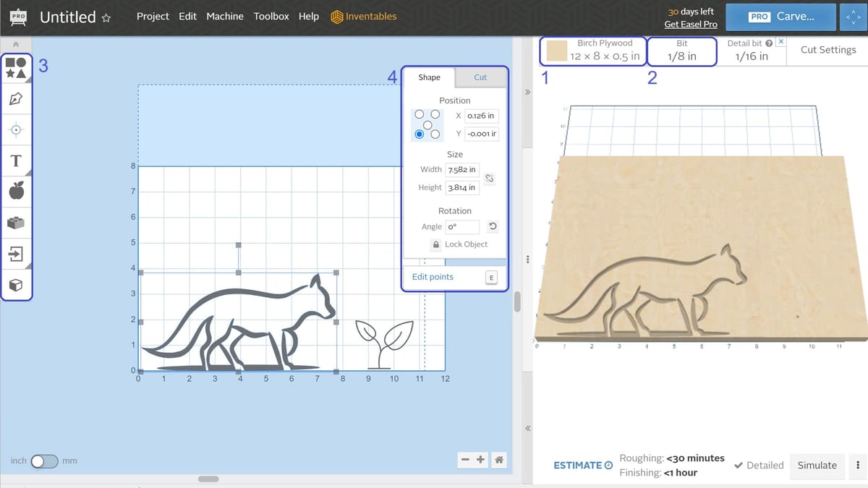Click the Import tool icon

[16, 253]
